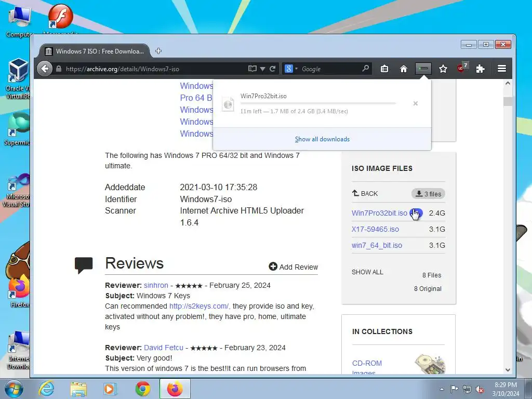Viewport: 532px width, 399px height.
Task: Launch Chrome from the taskbar
Action: pyautogui.click(x=143, y=389)
